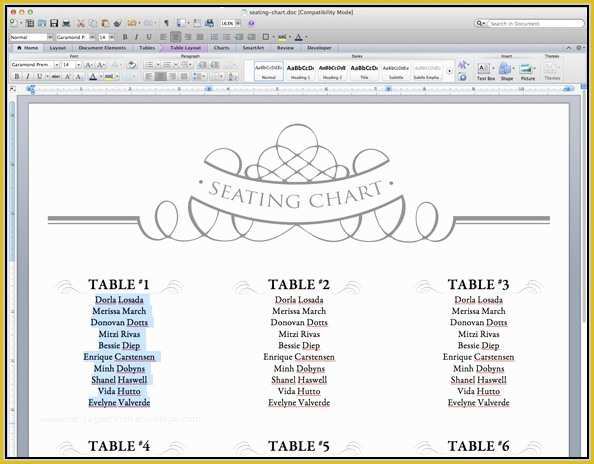Viewport: 594px width, 464px height.
Task: Click the Clear Formatting icon
Action: pos(132,65)
